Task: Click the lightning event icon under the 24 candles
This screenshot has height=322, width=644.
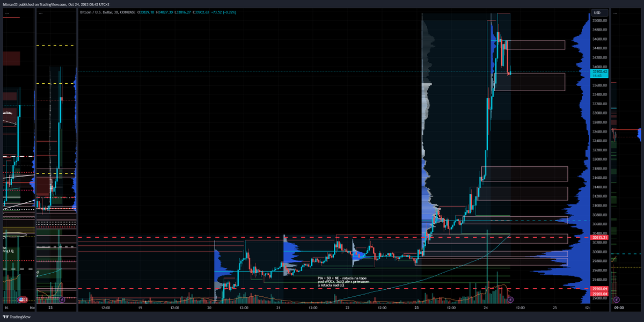Action: pyautogui.click(x=510, y=299)
